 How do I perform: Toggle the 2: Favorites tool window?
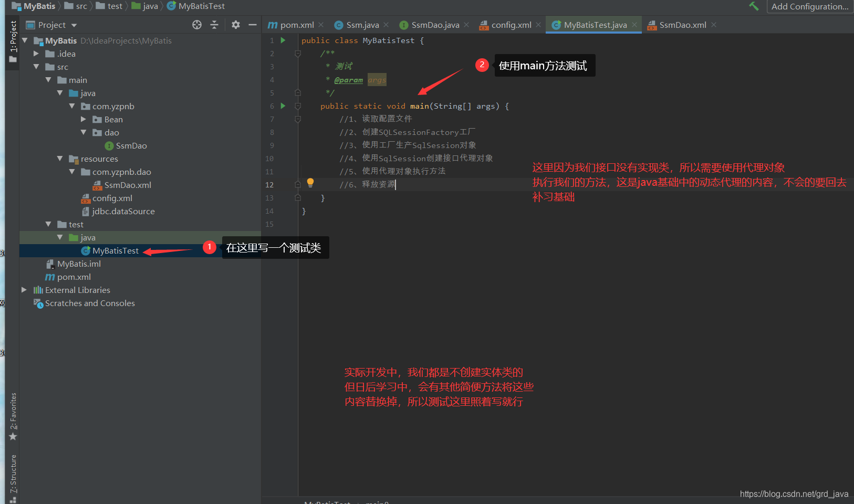tap(13, 417)
